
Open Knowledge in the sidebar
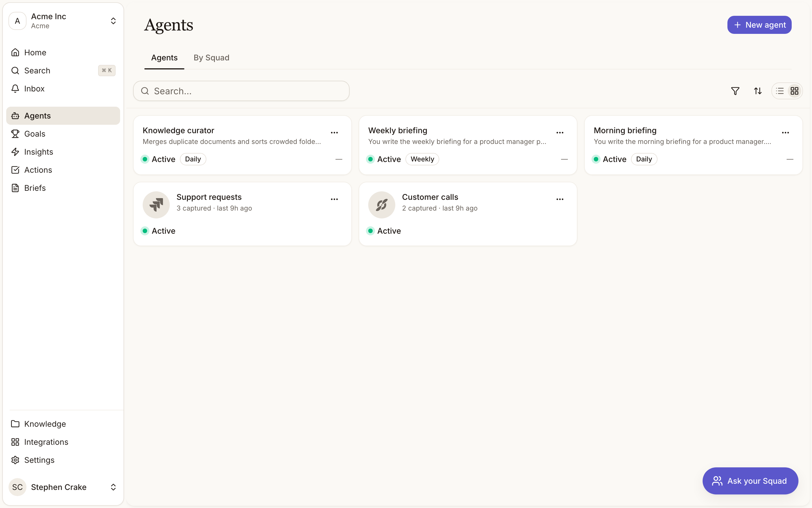coord(63,424)
